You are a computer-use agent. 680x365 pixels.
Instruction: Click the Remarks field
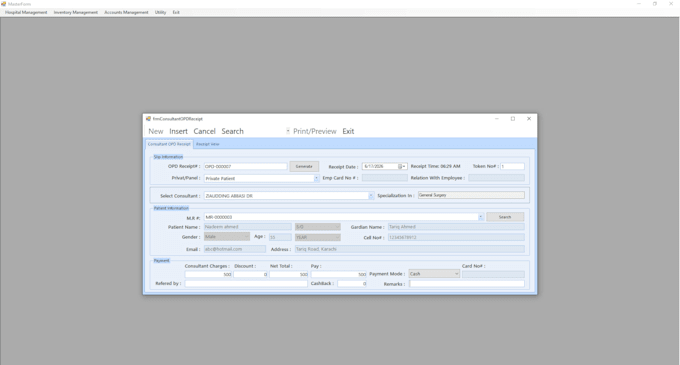[467, 284]
